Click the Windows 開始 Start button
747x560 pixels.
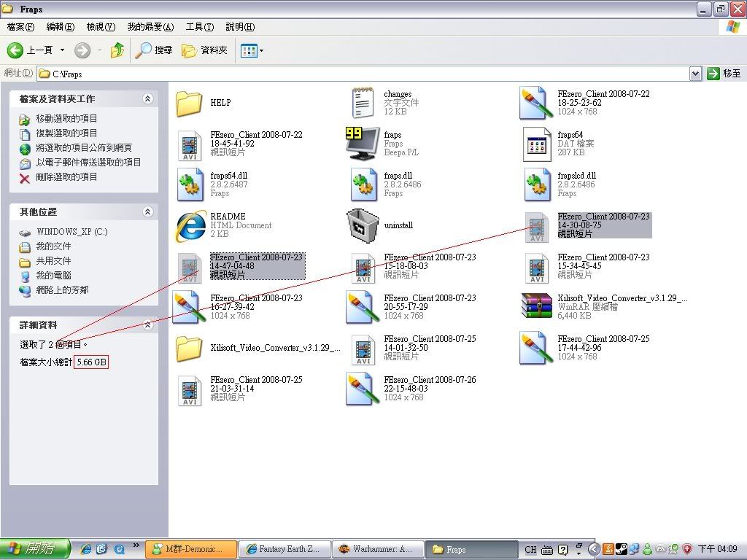click(x=35, y=549)
